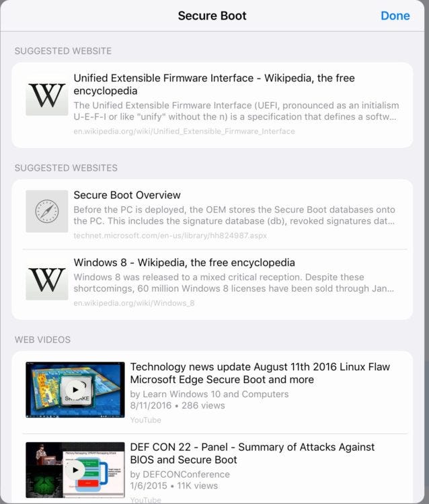Click the YouTube source label under Technology news video
Image resolution: width=429 pixels, height=504 pixels.
[146, 420]
